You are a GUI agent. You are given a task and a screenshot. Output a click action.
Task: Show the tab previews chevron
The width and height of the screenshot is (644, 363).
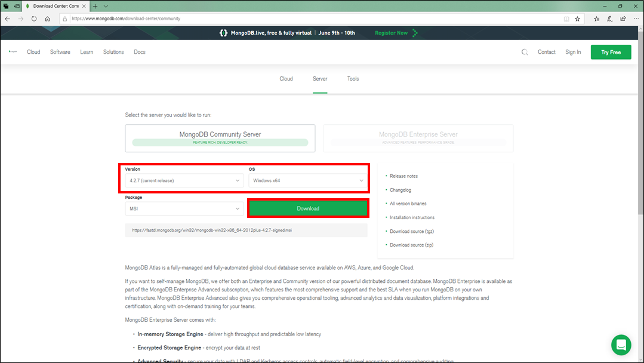(106, 6)
